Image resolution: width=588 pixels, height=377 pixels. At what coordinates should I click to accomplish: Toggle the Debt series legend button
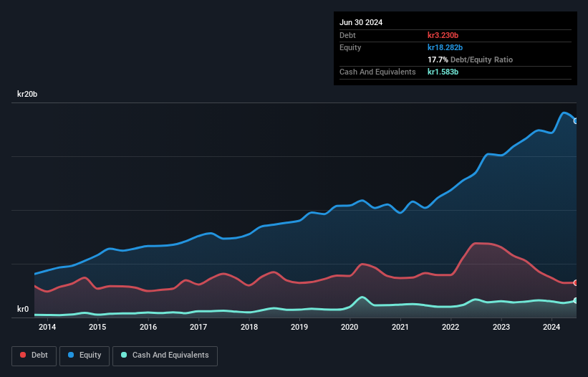coord(34,355)
